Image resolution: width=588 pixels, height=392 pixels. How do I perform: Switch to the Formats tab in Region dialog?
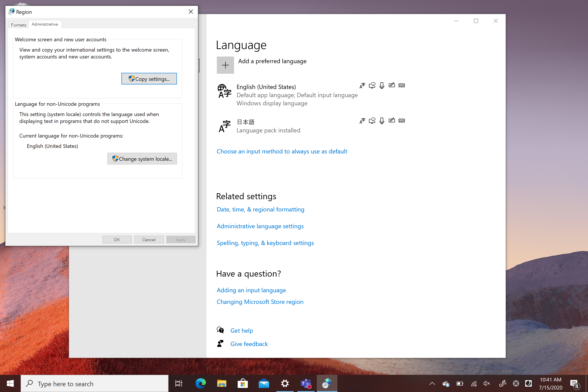click(18, 25)
